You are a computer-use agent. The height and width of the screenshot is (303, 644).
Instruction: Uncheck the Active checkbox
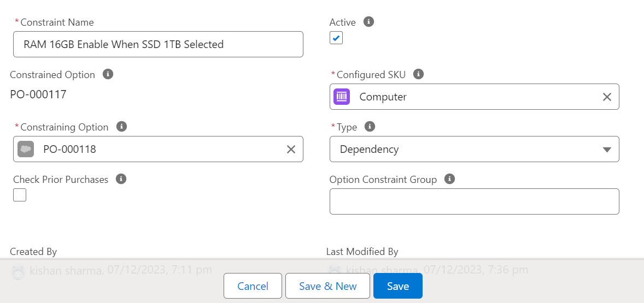pyautogui.click(x=336, y=38)
